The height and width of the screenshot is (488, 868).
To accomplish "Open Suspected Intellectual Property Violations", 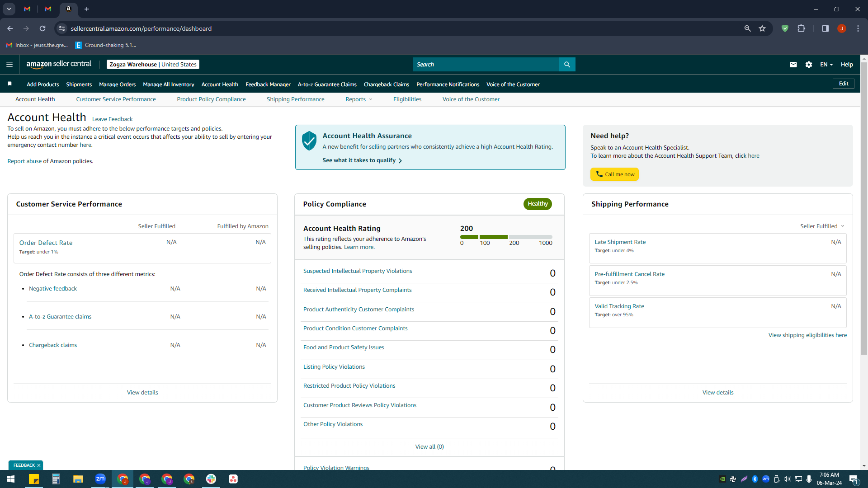I will (358, 271).
